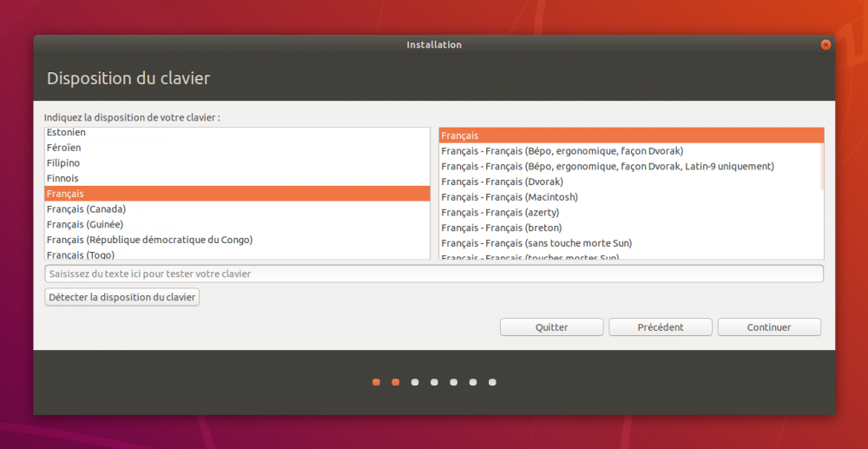Viewport: 868px width, 449px height.
Task: Select Français in the left list
Action: tap(237, 194)
